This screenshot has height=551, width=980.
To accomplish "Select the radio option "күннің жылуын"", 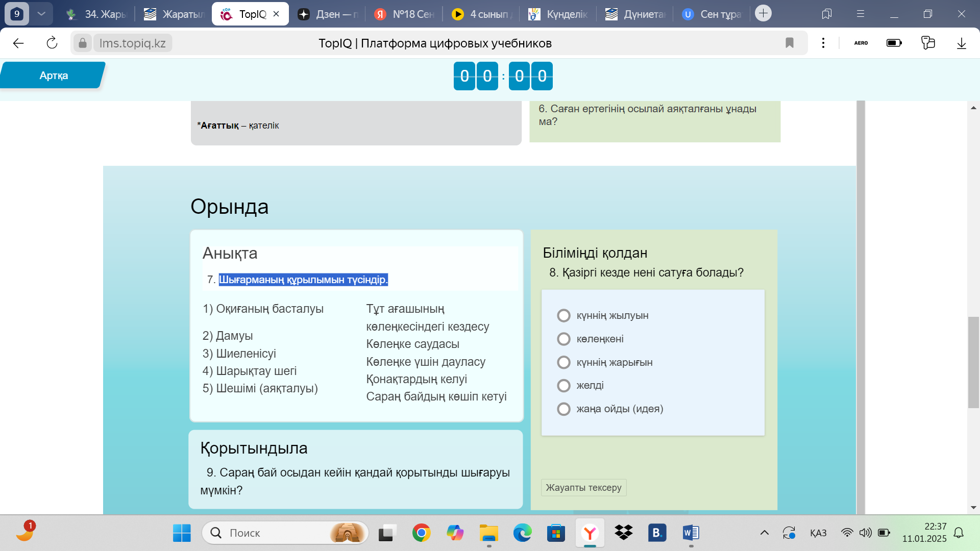I will (x=563, y=316).
